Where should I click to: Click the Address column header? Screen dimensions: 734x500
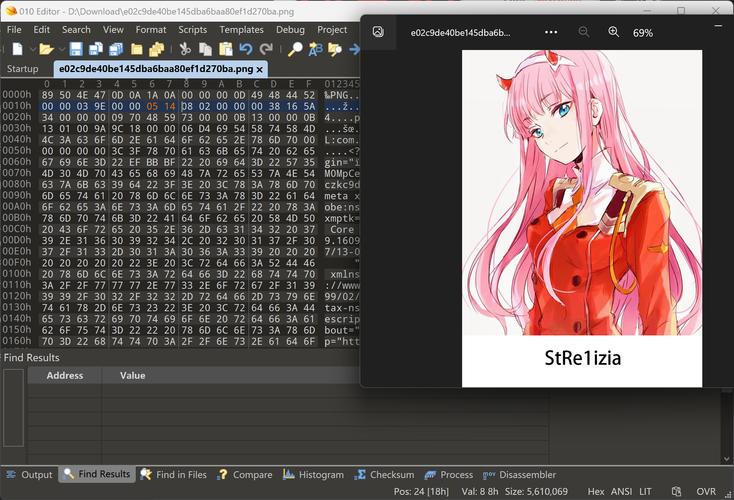(x=65, y=375)
